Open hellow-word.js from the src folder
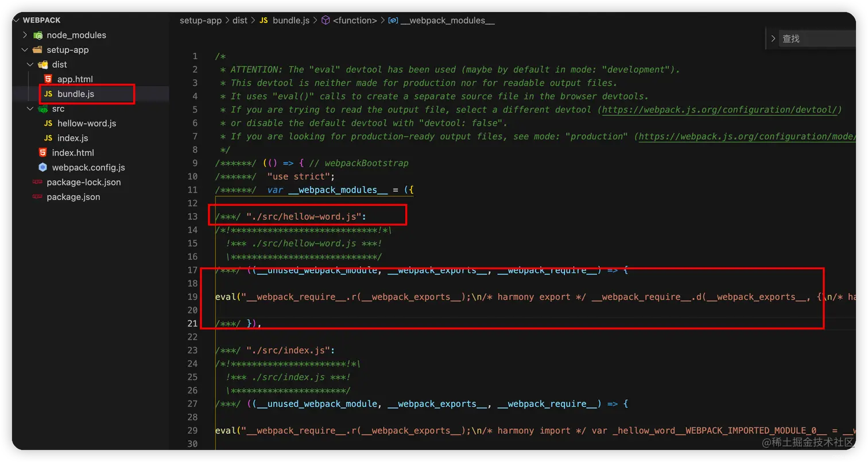Screen dimensions: 868x462 coord(87,124)
